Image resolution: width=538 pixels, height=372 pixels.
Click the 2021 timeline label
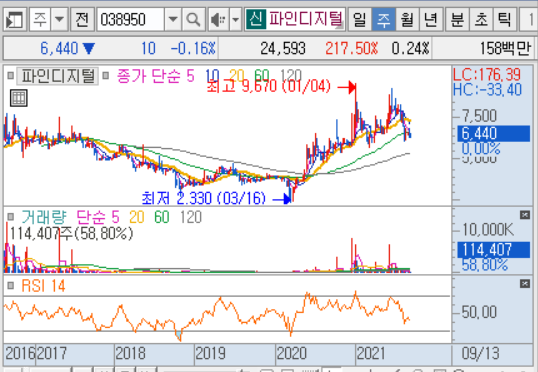tap(371, 353)
